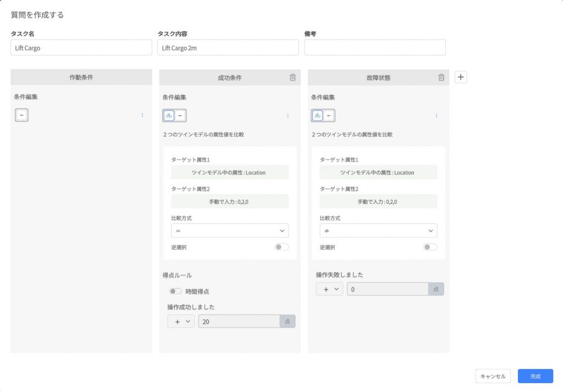Image resolution: width=563 pixels, height=392 pixels.
Task: Open the sign dropdown for 操作成功しました score
Action: tap(181, 322)
